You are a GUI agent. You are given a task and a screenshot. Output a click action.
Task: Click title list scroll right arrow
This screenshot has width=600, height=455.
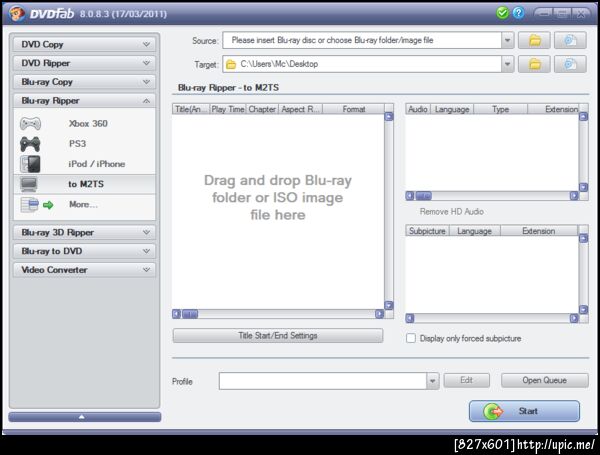tap(379, 314)
